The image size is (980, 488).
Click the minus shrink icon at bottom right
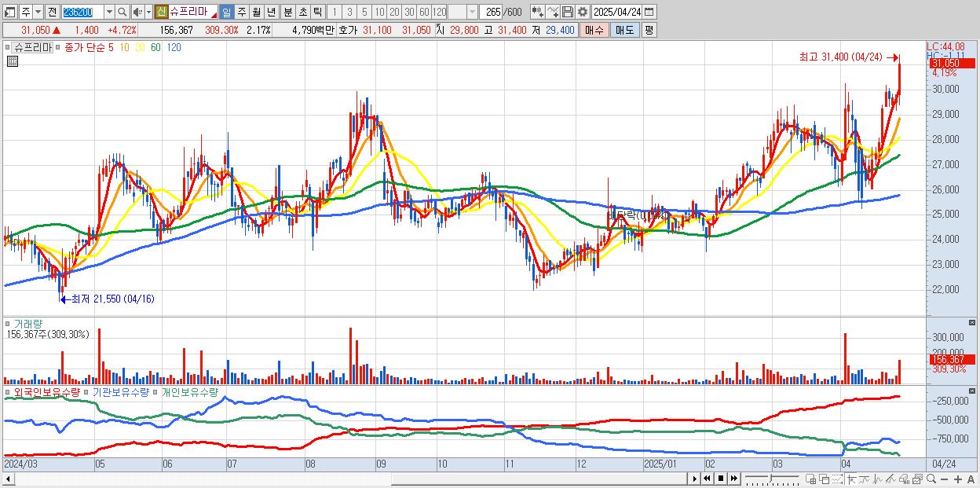(x=945, y=479)
